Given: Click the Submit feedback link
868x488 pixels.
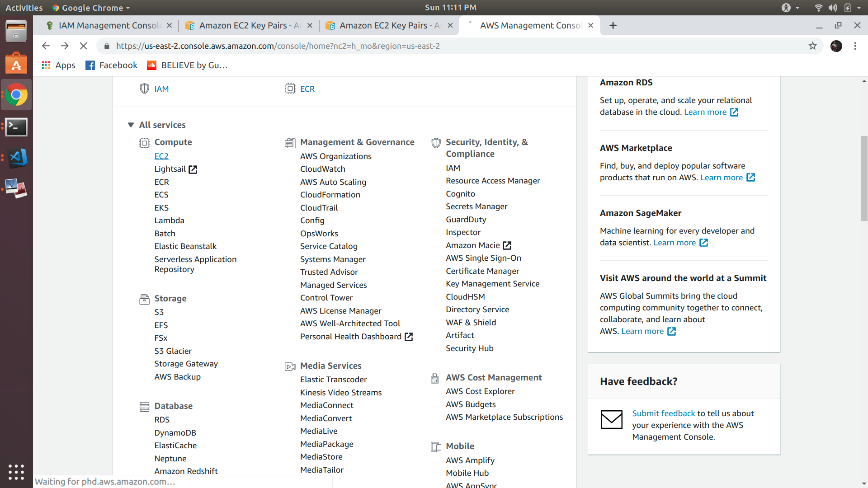Looking at the screenshot, I should point(663,413).
